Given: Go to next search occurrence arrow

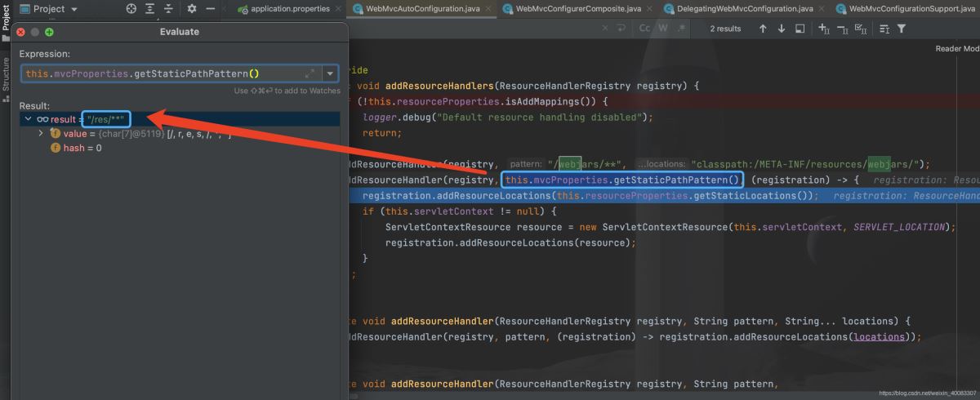Looking at the screenshot, I should tap(781, 29).
